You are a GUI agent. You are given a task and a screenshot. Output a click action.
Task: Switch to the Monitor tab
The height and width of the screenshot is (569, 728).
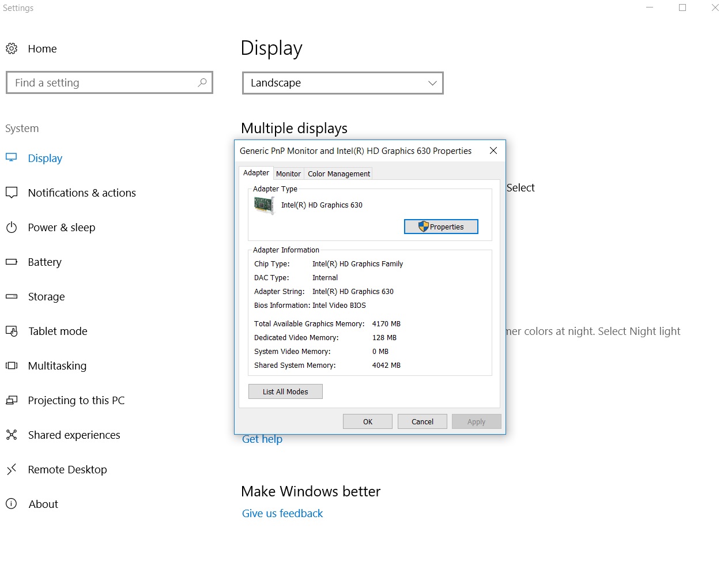tap(288, 174)
